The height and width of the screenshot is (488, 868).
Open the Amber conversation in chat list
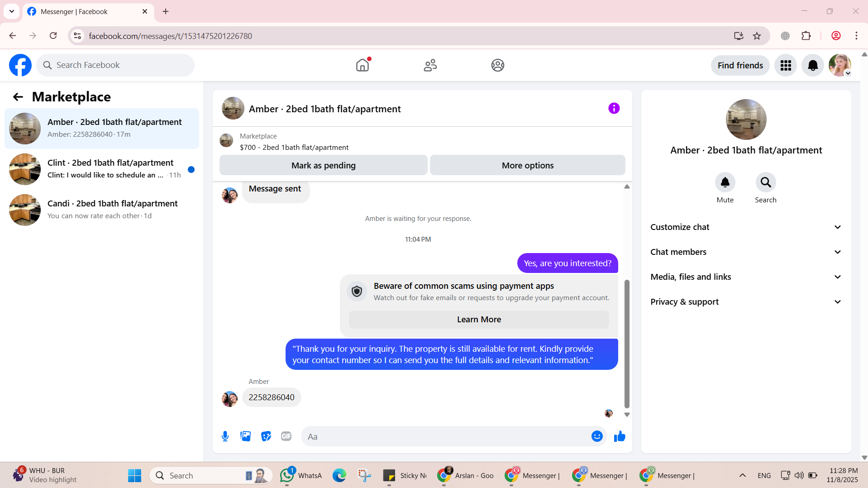pos(102,129)
